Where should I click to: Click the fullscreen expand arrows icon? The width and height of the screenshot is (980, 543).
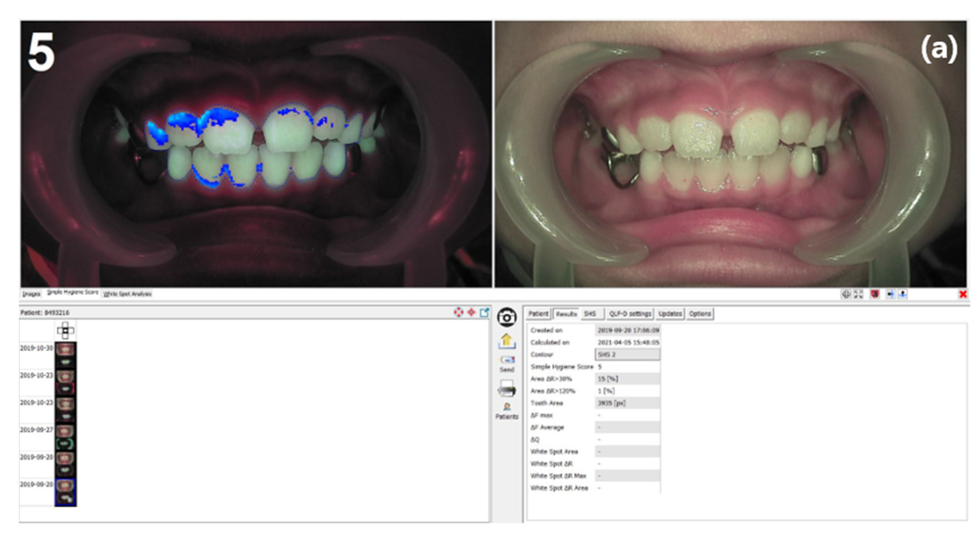[858, 294]
